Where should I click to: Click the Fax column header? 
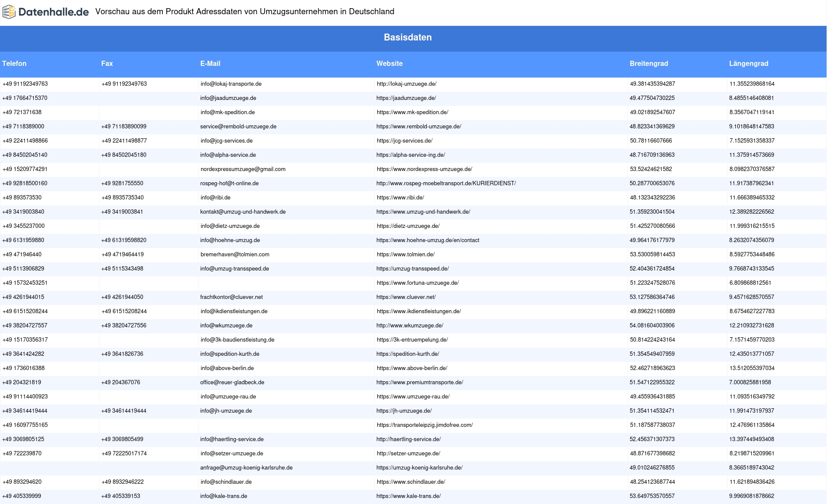107,64
